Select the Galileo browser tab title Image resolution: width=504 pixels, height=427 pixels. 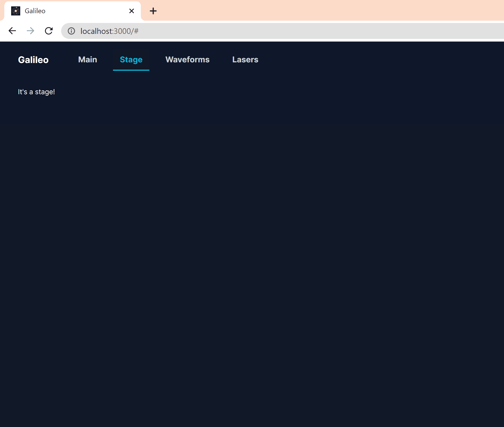point(35,11)
